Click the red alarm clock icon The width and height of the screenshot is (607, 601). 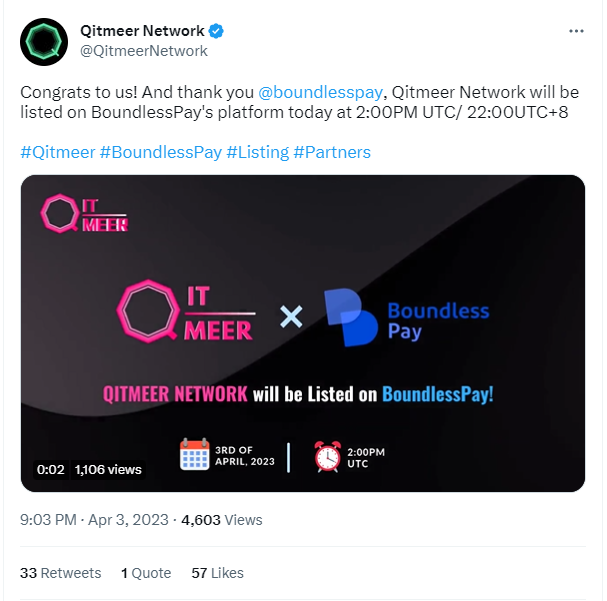click(327, 455)
